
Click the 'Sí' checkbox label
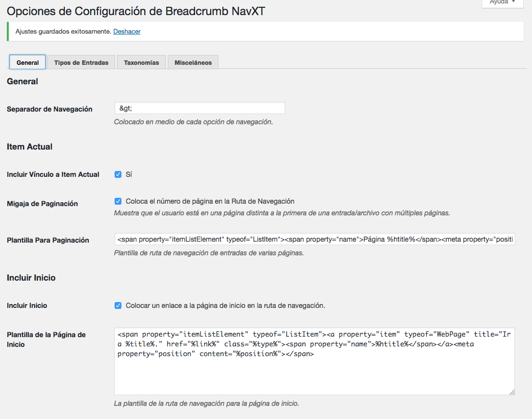click(x=129, y=174)
